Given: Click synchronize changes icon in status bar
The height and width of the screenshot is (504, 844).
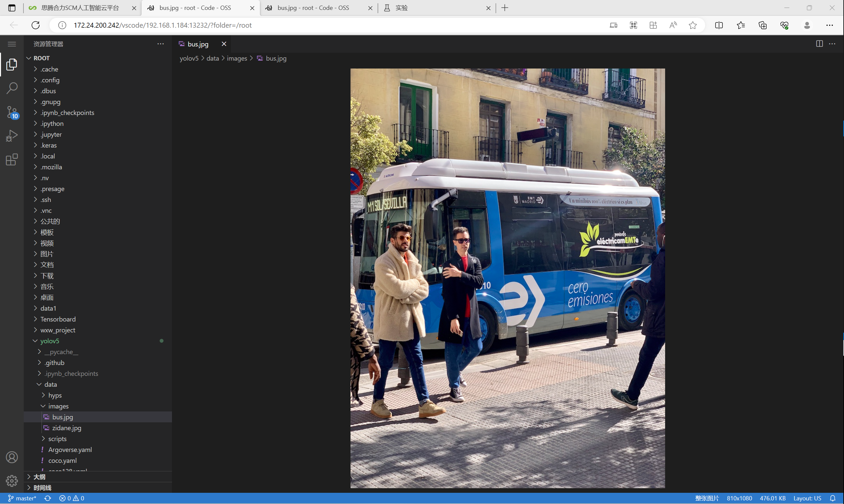Looking at the screenshot, I should point(47,498).
